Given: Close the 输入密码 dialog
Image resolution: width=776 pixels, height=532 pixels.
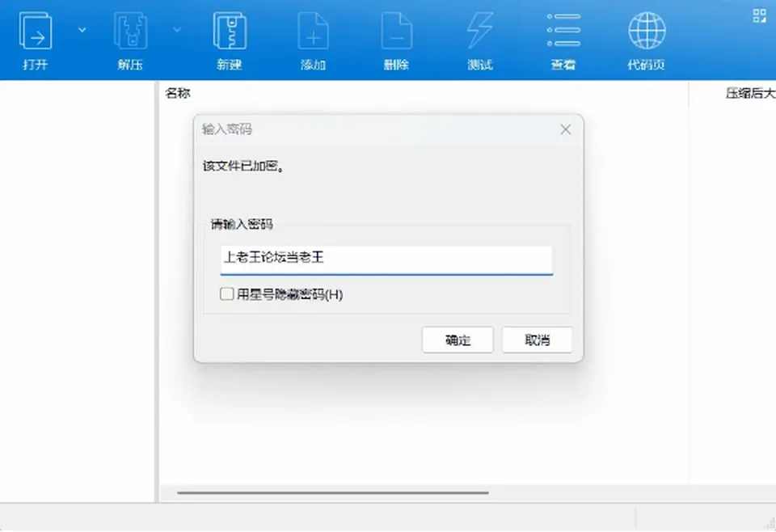Looking at the screenshot, I should (x=565, y=129).
